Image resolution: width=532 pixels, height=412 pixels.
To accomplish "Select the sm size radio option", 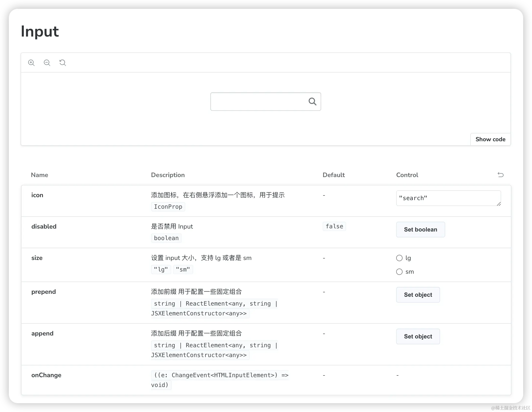I will pyautogui.click(x=399, y=272).
